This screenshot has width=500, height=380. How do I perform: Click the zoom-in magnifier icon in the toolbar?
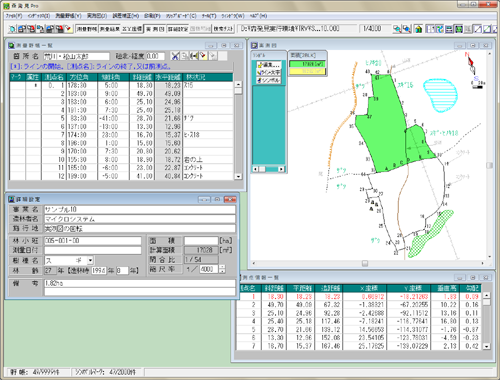[397, 29]
